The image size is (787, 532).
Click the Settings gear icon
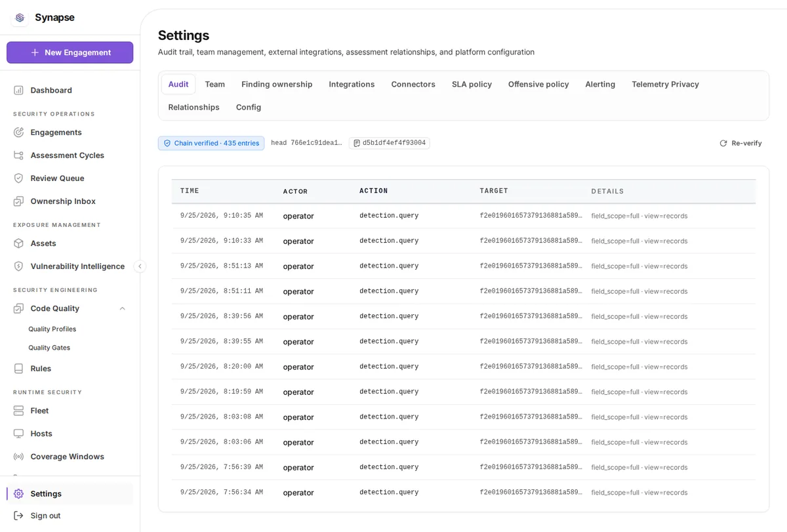click(18, 494)
